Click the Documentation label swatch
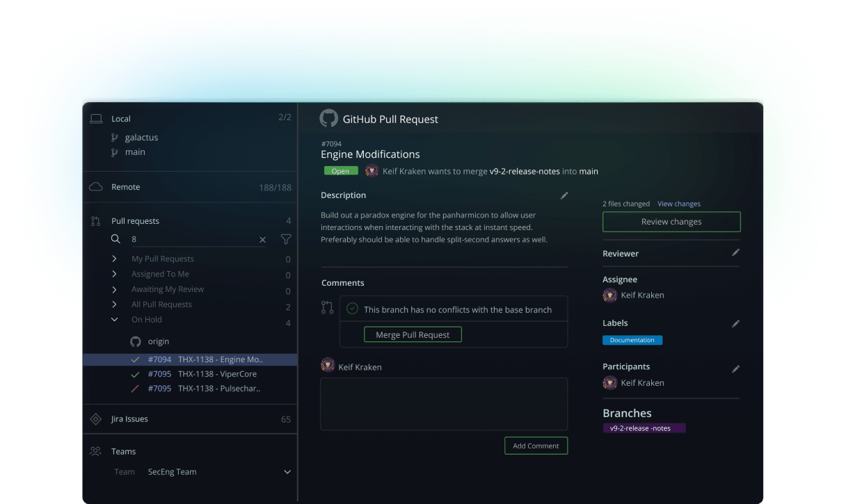The height and width of the screenshot is (504, 846). [632, 340]
